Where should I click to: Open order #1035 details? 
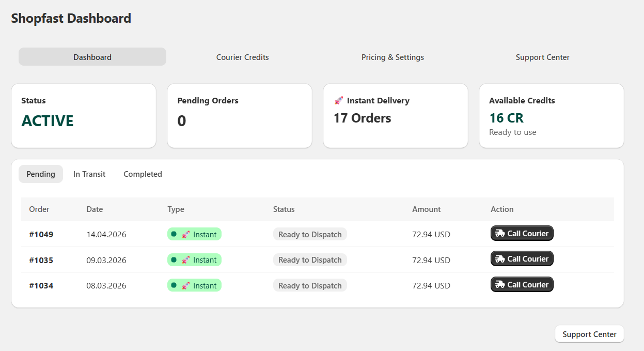41,260
